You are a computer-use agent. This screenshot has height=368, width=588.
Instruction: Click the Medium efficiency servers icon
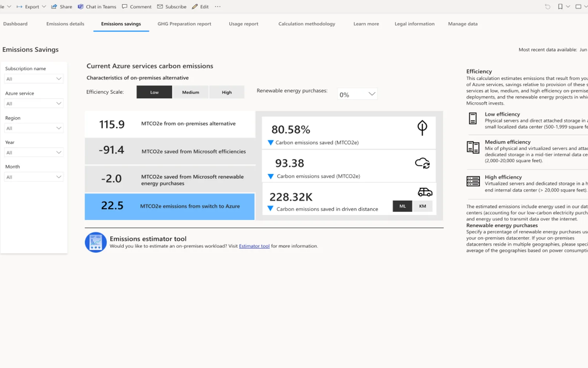[473, 147]
